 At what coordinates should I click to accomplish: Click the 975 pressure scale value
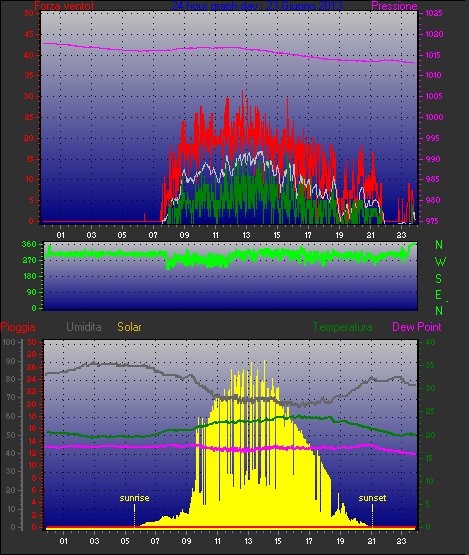click(x=432, y=221)
